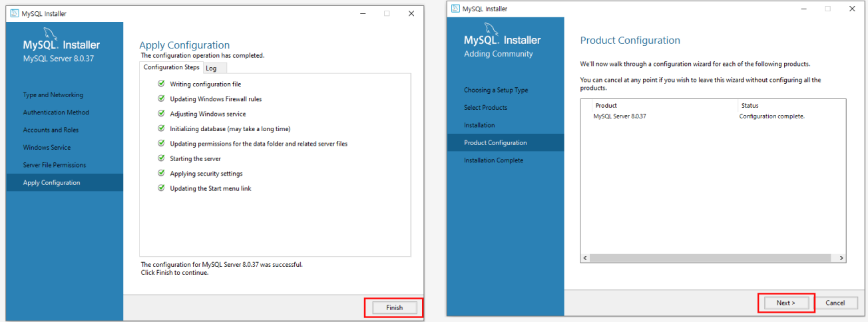
Task: Minimize the Apply Configuration window
Action: (362, 13)
